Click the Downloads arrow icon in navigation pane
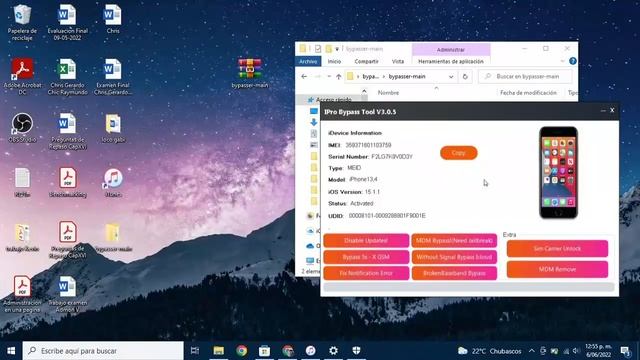 tap(313, 122)
